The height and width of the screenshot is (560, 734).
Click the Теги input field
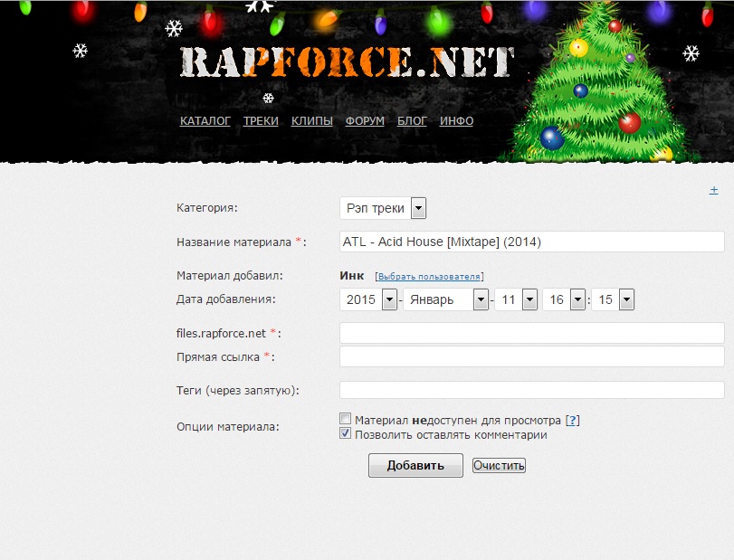pyautogui.click(x=532, y=390)
